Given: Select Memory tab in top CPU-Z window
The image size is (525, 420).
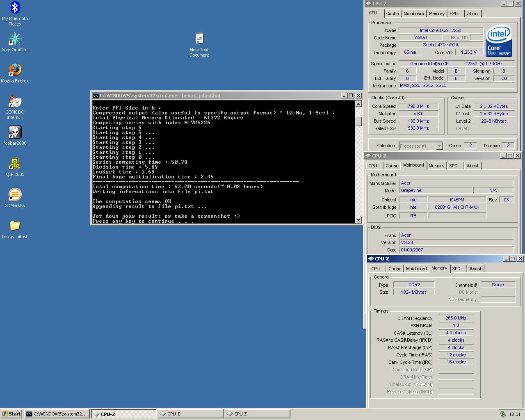Looking at the screenshot, I should pos(436,14).
